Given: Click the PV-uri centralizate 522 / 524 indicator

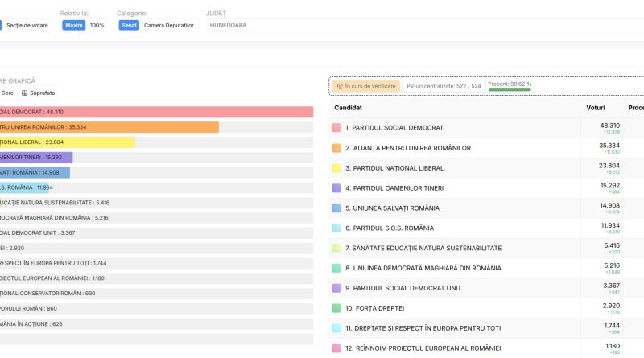Looking at the screenshot, I should 444,84.
